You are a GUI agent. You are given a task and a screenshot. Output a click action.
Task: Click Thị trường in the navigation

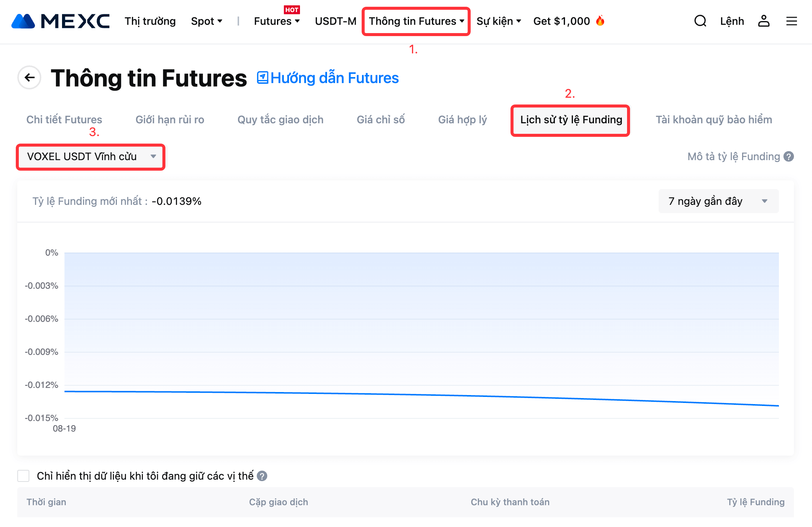150,21
